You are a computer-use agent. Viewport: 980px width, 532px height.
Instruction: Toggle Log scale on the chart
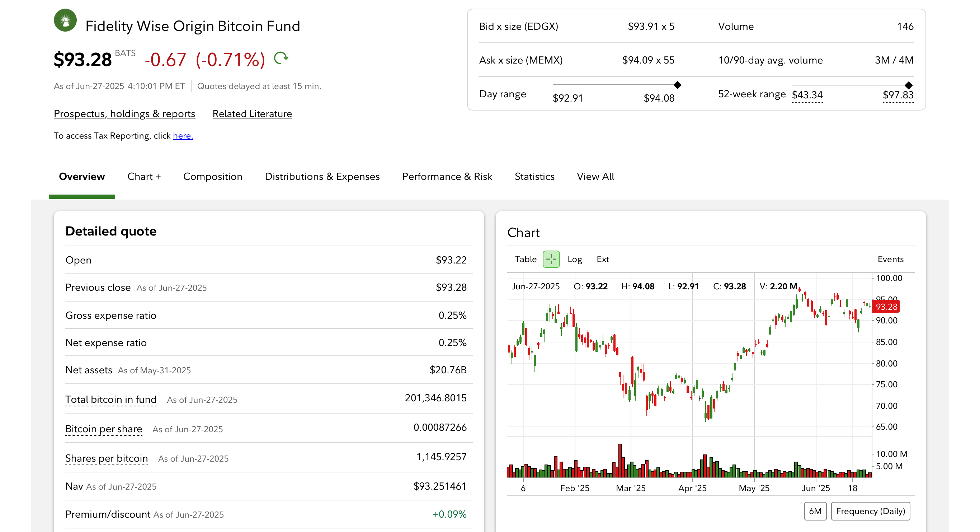(574, 259)
